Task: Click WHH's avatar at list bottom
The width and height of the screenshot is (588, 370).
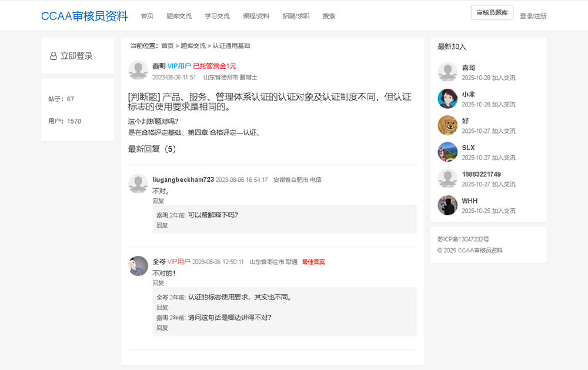Action: click(447, 205)
